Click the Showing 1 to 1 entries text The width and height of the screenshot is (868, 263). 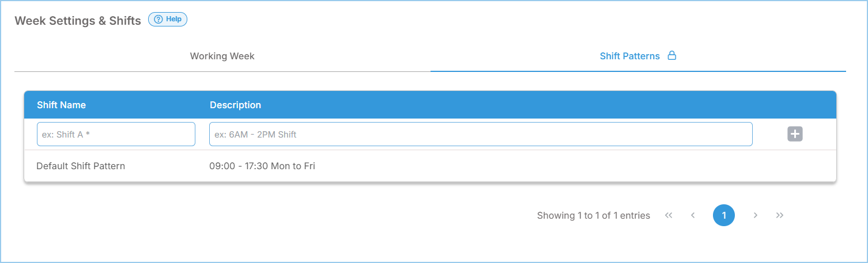coord(594,216)
